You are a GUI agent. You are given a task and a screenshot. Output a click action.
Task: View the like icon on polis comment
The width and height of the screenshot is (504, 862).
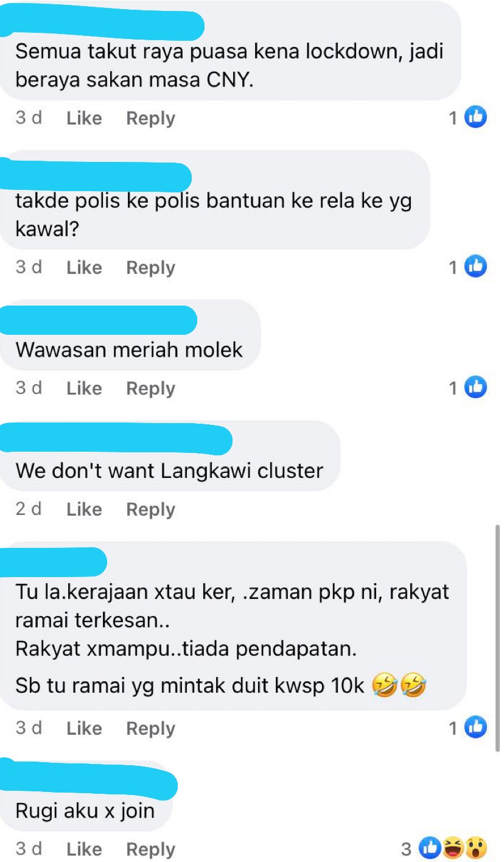(476, 266)
